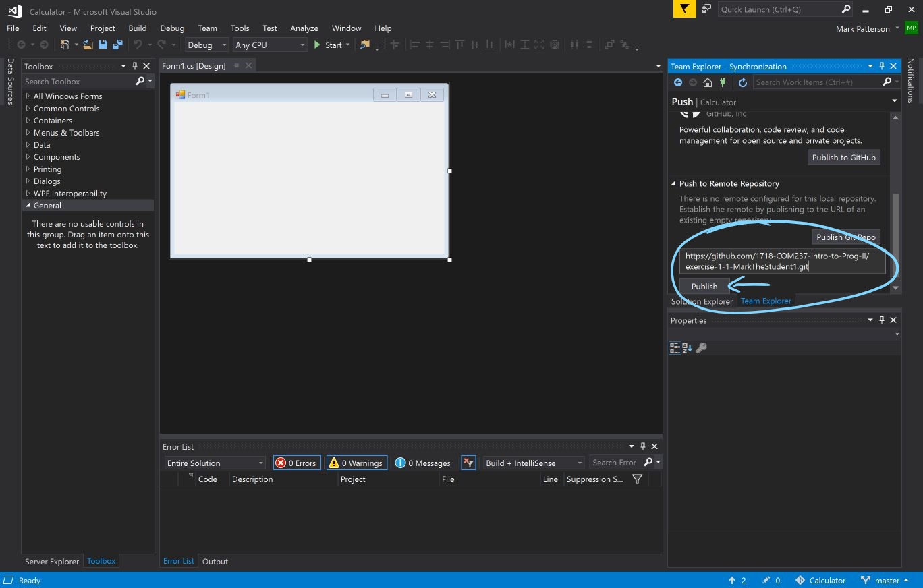The width and height of the screenshot is (923, 588).
Task: Save the current file with toolbar icon
Action: tap(103, 45)
